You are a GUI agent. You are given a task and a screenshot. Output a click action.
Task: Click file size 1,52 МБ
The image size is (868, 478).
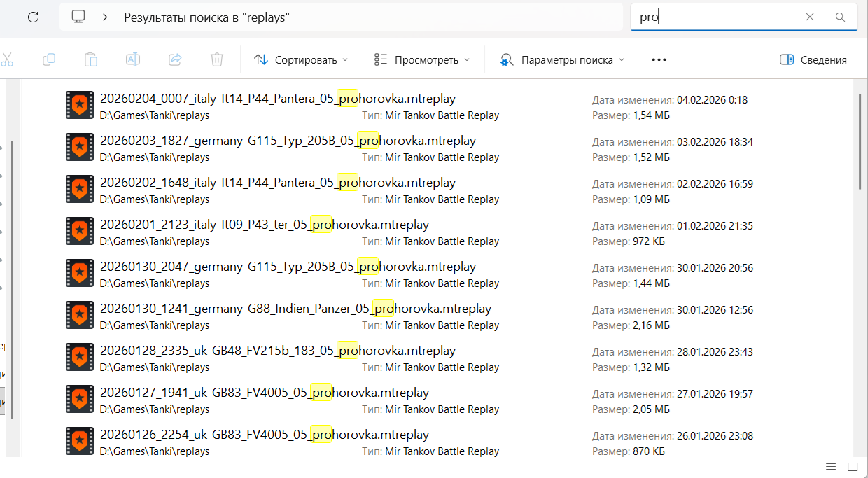tap(651, 157)
